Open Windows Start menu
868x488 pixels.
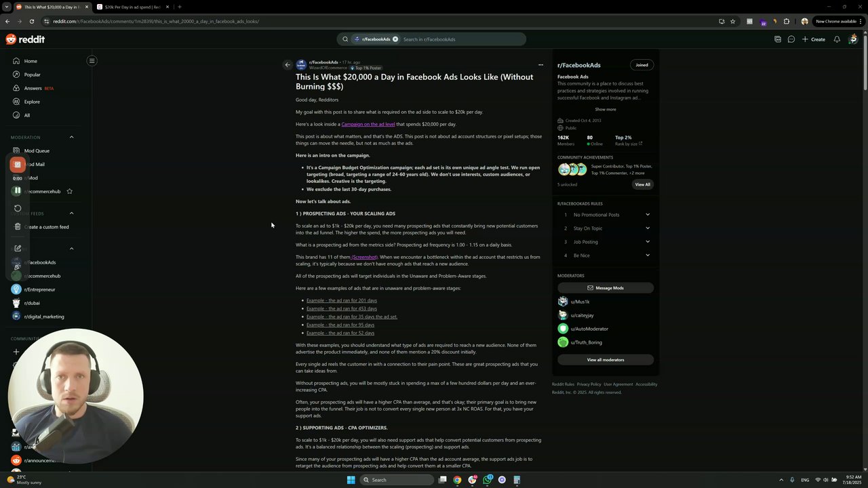tap(351, 480)
